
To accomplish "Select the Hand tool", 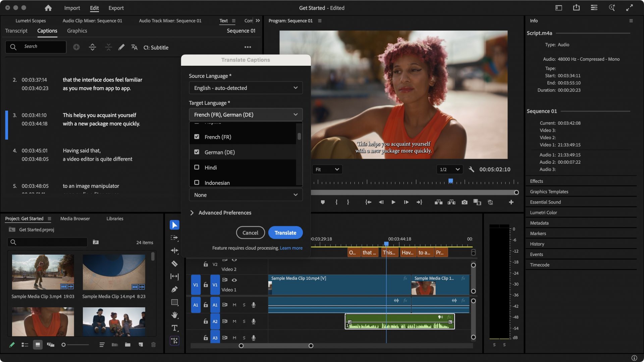I will [x=174, y=315].
